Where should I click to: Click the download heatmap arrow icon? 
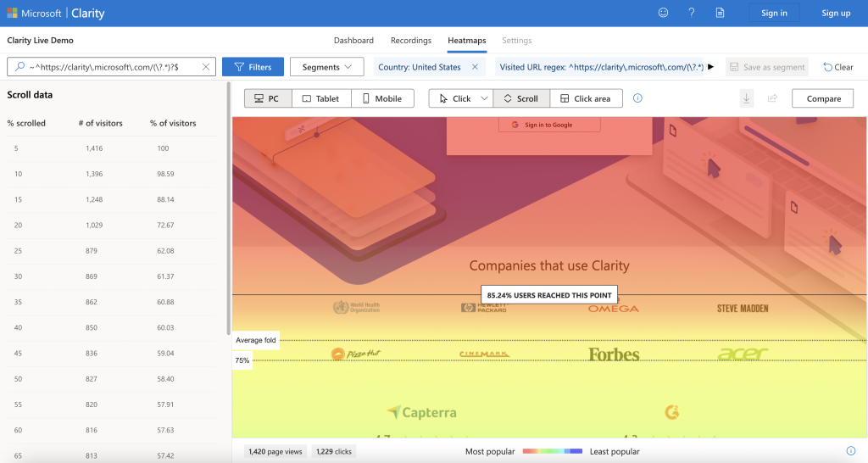click(x=747, y=98)
